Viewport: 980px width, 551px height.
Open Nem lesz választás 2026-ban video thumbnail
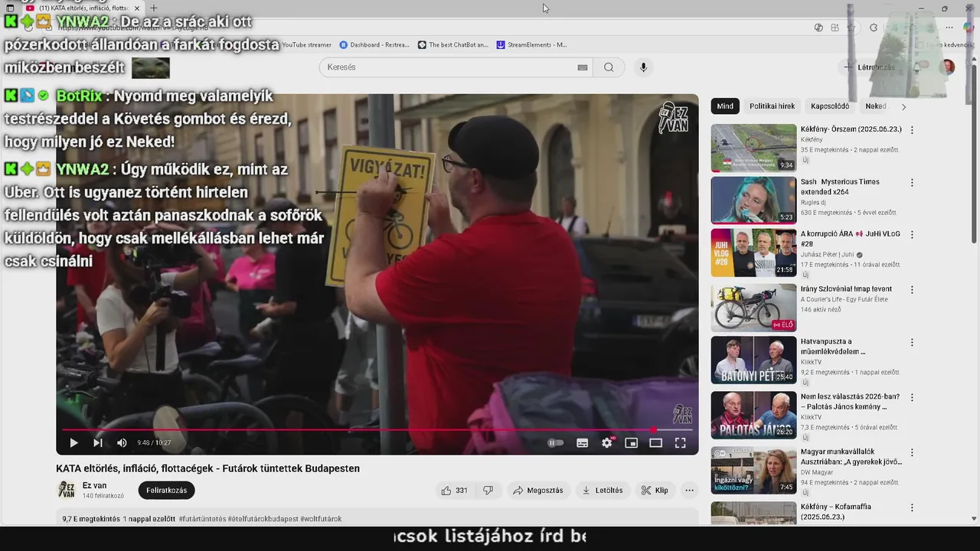(x=753, y=415)
